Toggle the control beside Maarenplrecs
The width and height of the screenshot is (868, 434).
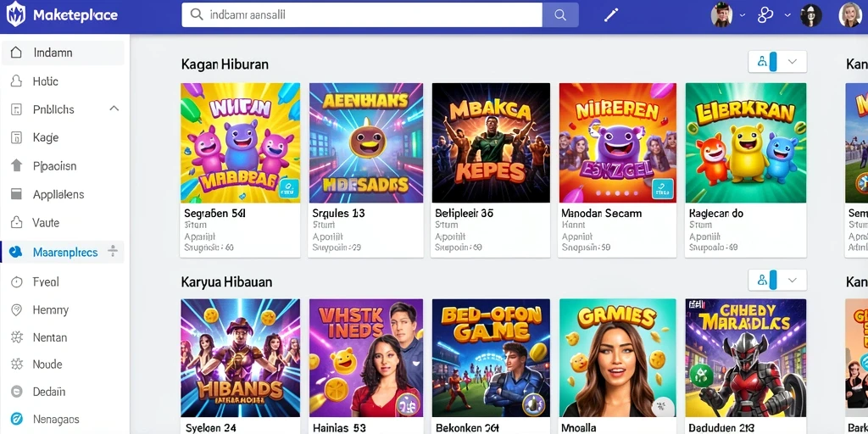click(113, 251)
